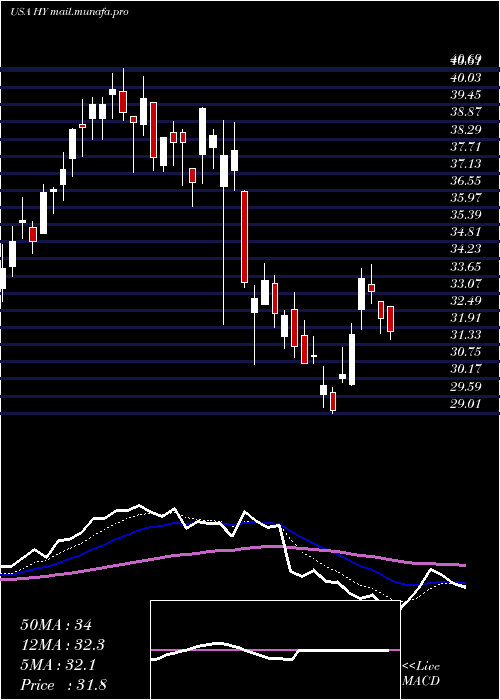Click the 32.49 price level label
This screenshot has height=700, width=500.
click(x=466, y=301)
